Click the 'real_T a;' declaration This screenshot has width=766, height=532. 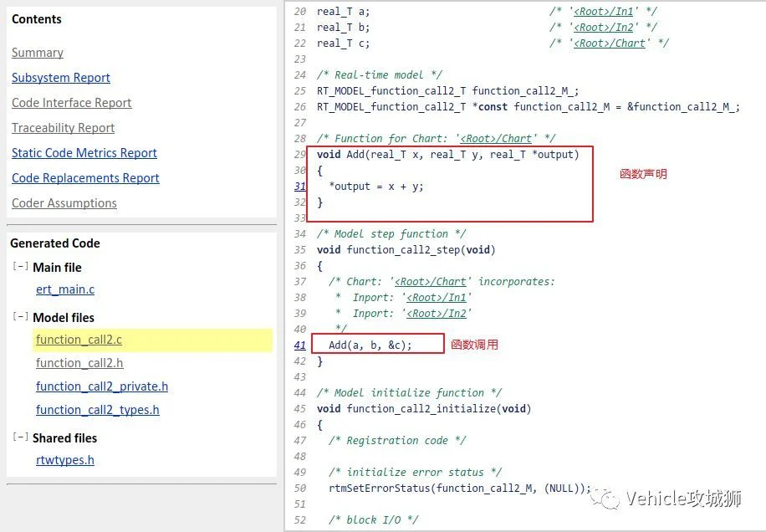tap(344, 11)
